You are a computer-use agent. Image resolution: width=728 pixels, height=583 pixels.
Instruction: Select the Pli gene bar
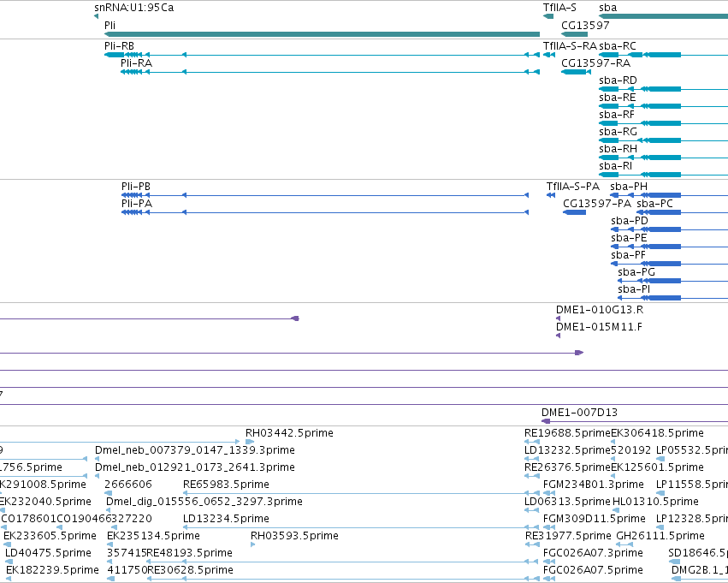(x=323, y=34)
